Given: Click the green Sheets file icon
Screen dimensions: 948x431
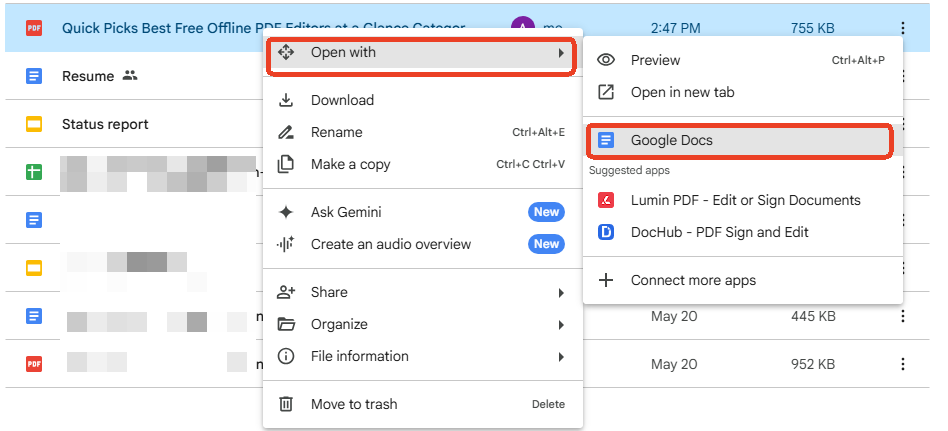Looking at the screenshot, I should point(34,172).
